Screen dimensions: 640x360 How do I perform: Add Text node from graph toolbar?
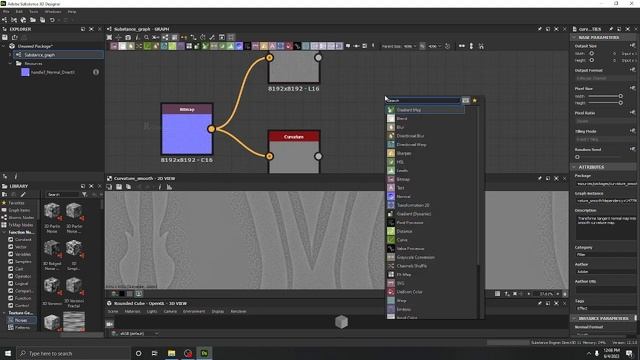click(272, 46)
